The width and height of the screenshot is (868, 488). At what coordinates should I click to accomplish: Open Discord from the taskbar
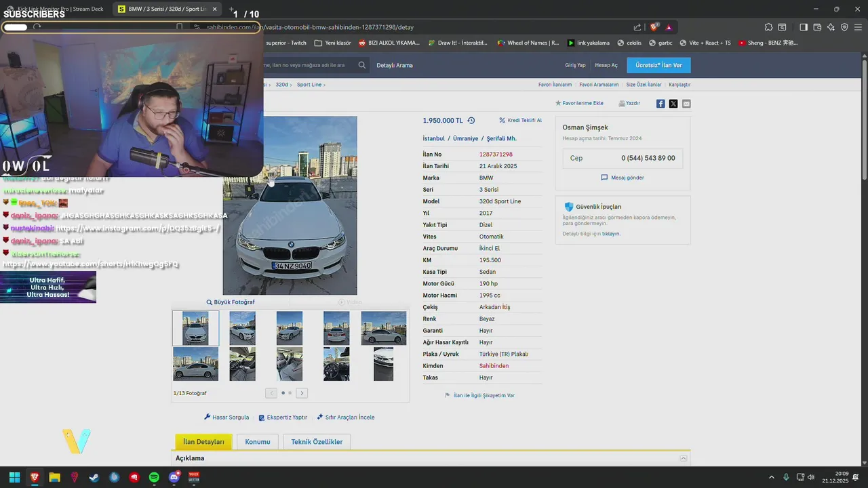click(174, 477)
